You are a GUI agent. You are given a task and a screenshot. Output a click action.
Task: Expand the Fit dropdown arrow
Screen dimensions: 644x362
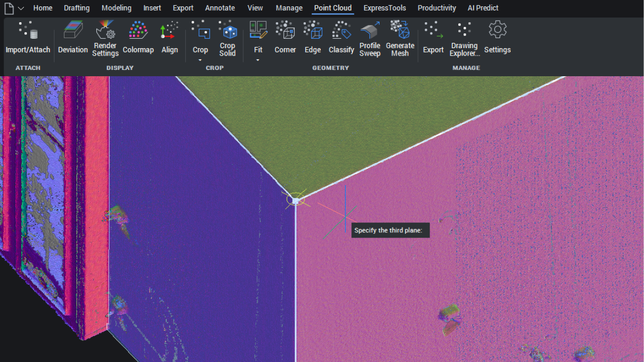258,60
